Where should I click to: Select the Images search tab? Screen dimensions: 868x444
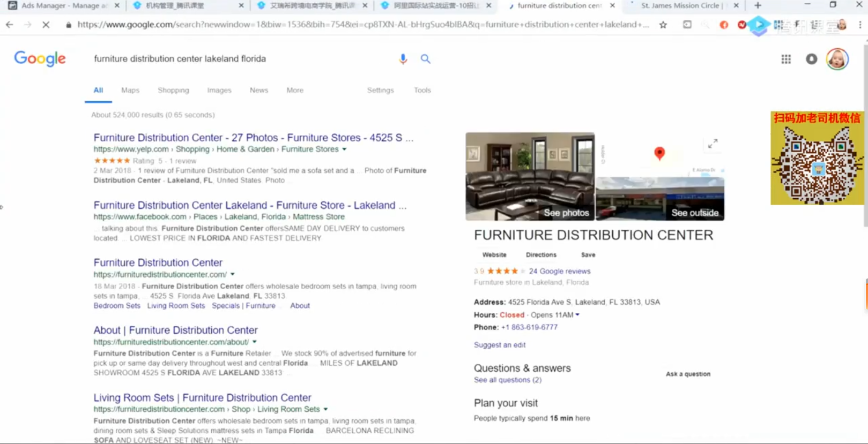coord(219,90)
